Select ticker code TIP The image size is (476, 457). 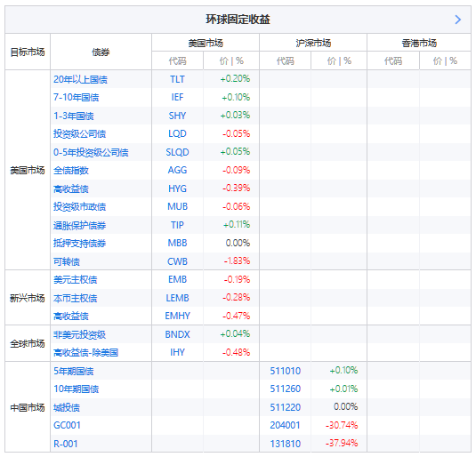coord(177,225)
